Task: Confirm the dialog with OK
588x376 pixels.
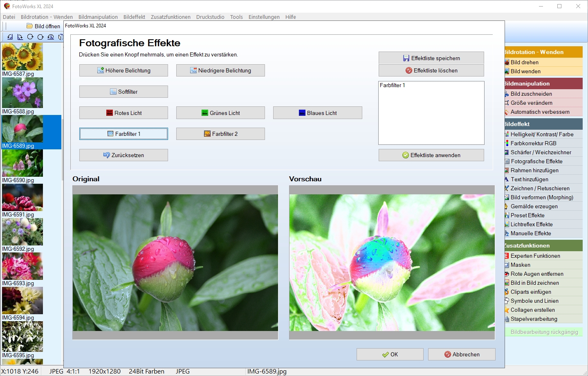Action: pos(390,354)
